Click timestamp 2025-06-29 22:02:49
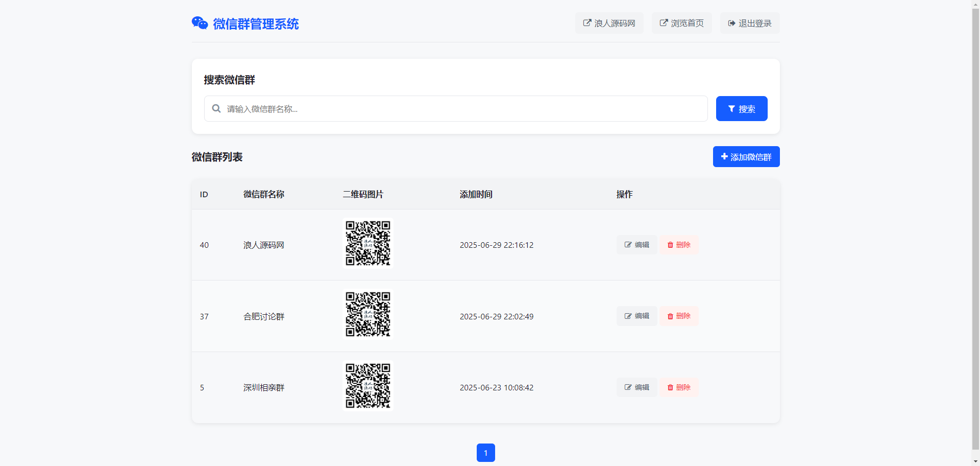The image size is (980, 466). (497, 317)
